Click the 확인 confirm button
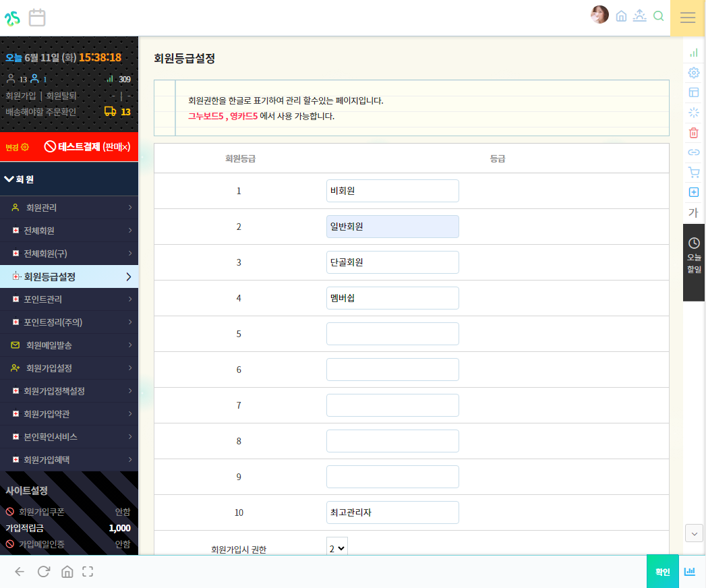706x588 pixels. click(x=662, y=571)
